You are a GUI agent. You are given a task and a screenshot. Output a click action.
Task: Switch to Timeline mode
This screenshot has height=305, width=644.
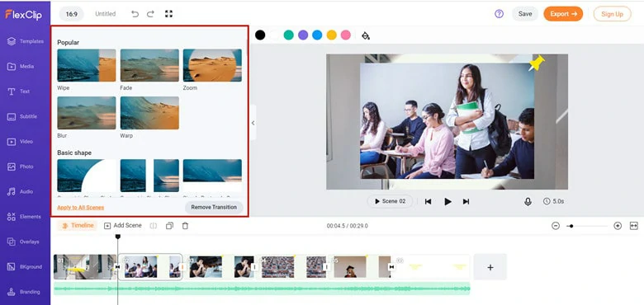[x=78, y=226]
